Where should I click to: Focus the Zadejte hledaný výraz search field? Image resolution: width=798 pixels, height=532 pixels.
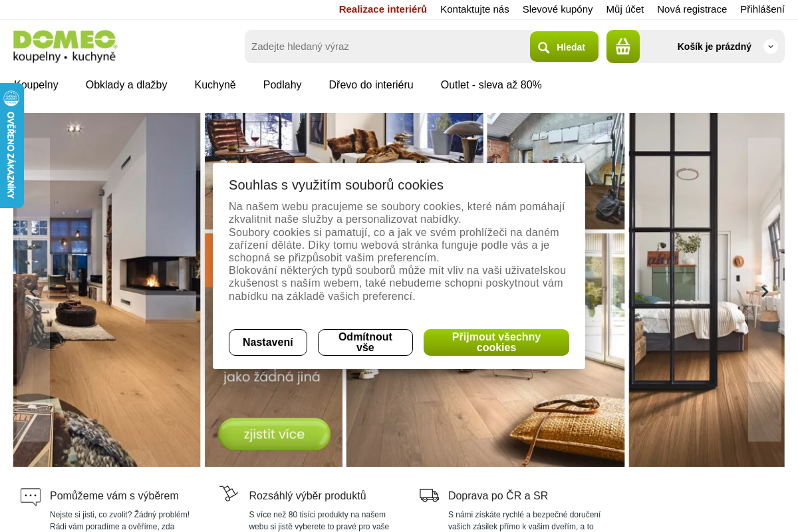pyautogui.click(x=388, y=47)
